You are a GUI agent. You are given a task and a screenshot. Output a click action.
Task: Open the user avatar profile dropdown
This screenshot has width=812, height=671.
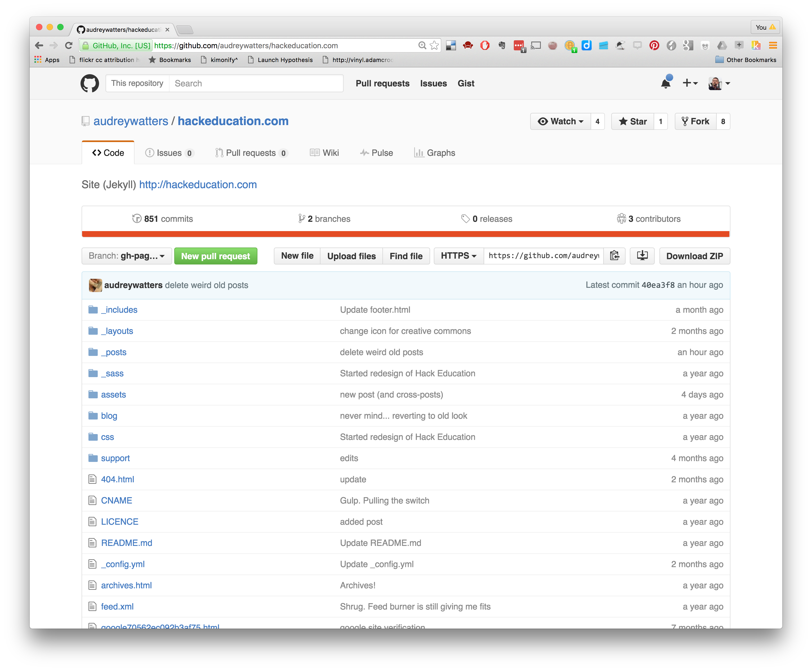(x=719, y=83)
